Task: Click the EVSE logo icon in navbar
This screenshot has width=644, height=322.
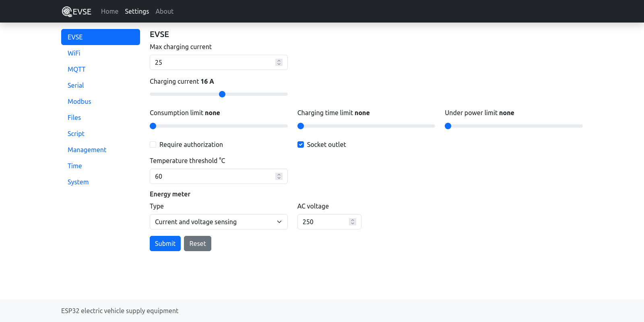Action: pos(67,12)
